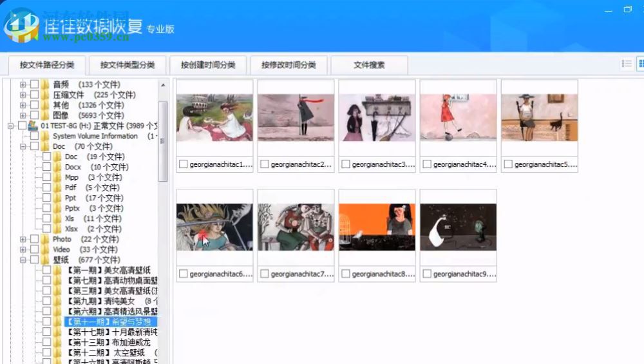Click the 壁纸 folder icon
This screenshot has height=364, width=644.
pyautogui.click(x=45, y=259)
